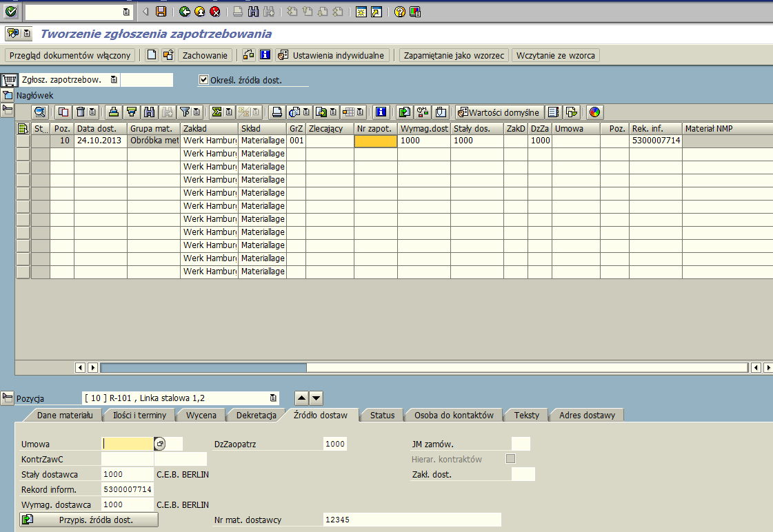Viewport: 773px width, 532px height.
Task: Click the Sort descending icon in grid toolbar
Action: pos(131,112)
